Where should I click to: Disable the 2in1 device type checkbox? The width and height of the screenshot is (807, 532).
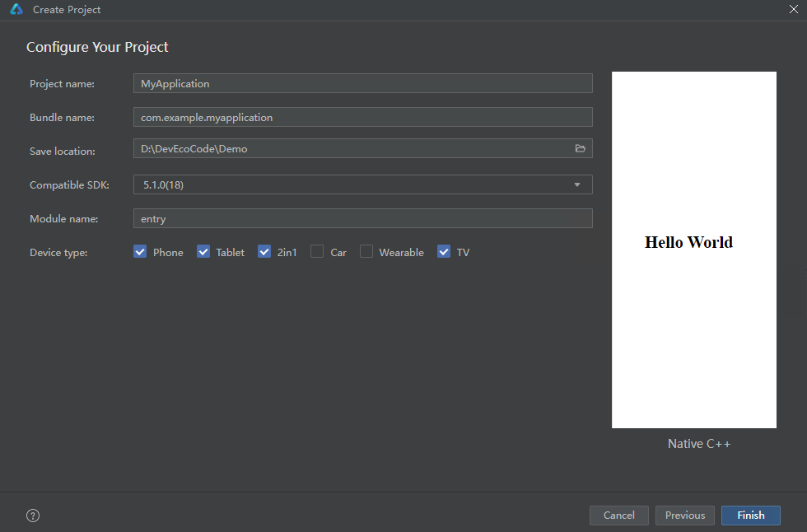[264, 252]
